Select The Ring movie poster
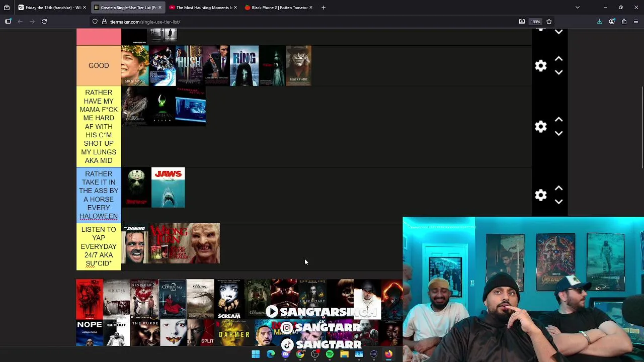The image size is (644, 362). click(244, 66)
